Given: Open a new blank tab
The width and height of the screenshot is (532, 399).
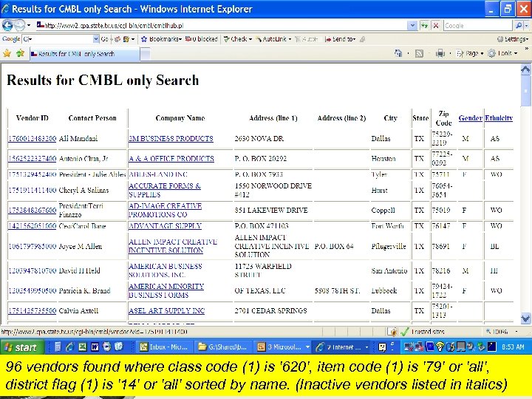Looking at the screenshot, I should pyautogui.click(x=145, y=54).
